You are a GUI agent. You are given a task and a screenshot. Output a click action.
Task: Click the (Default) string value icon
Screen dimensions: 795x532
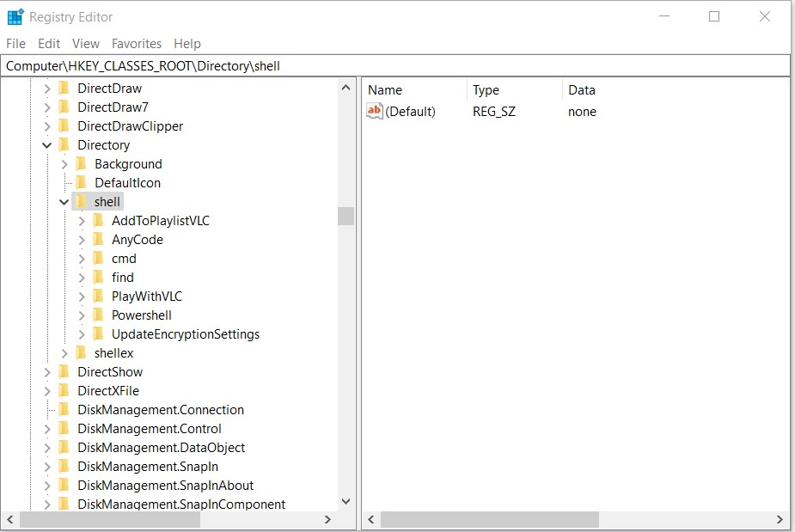point(375,112)
